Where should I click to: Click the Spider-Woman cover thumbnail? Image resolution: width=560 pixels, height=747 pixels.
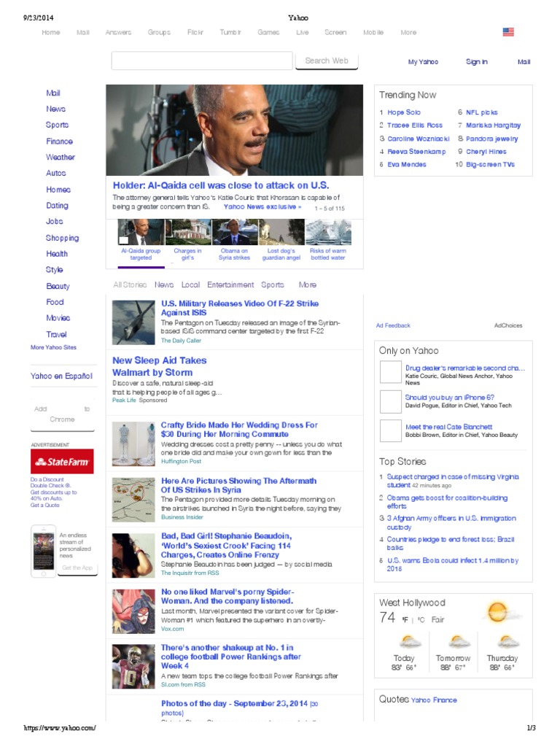tap(133, 611)
